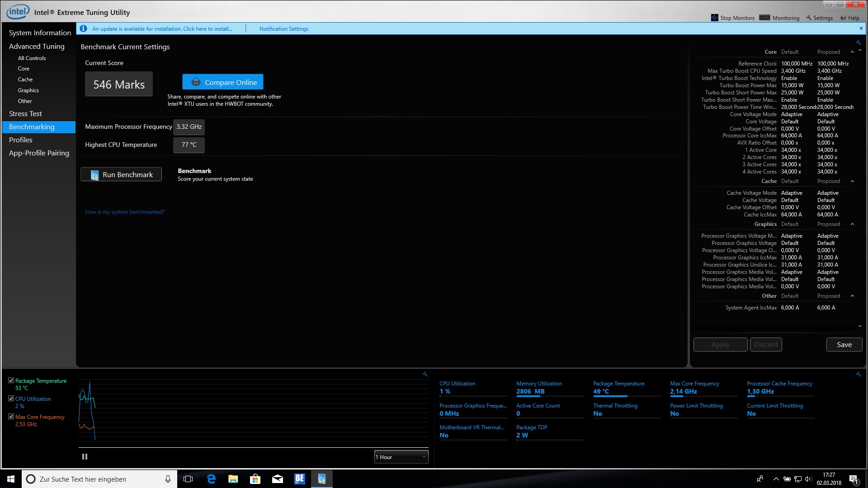This screenshot has width=868, height=488.
Task: Open the 1 Hour time range dropdown
Action: [401, 457]
